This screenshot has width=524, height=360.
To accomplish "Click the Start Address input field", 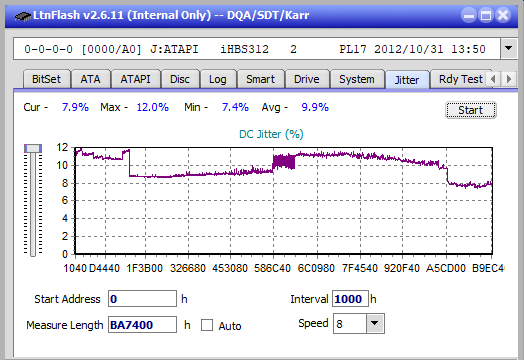I will click(x=142, y=298).
